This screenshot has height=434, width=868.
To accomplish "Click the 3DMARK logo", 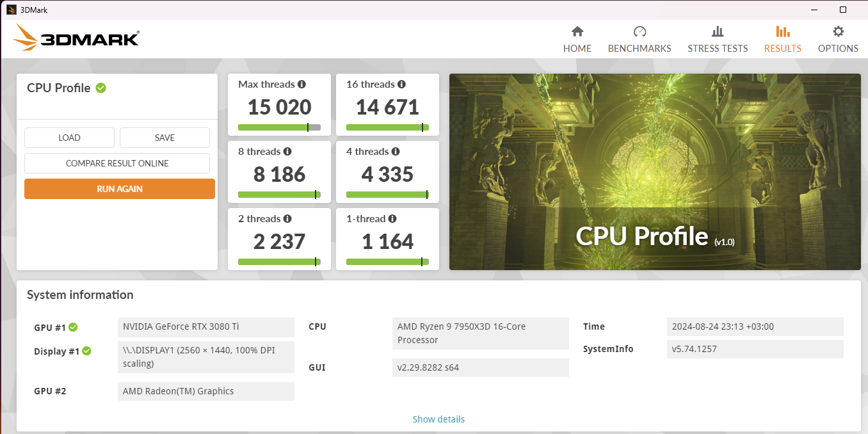I will pos(76,38).
